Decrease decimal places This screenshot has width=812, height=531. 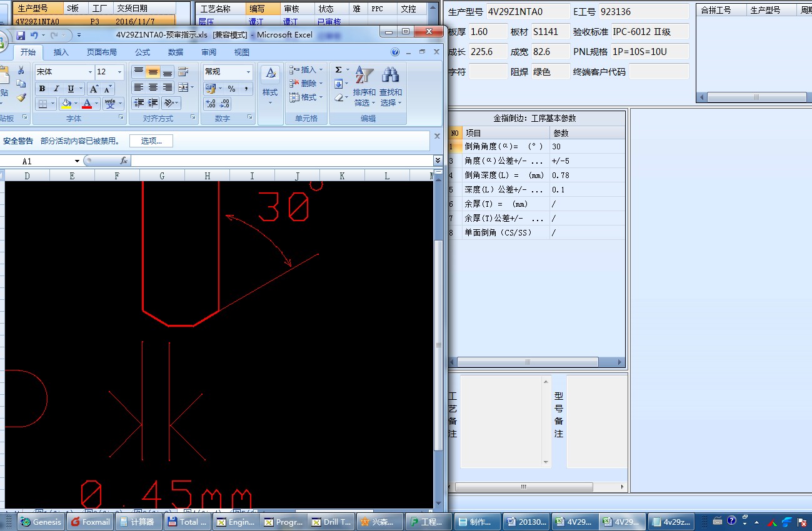tap(225, 104)
